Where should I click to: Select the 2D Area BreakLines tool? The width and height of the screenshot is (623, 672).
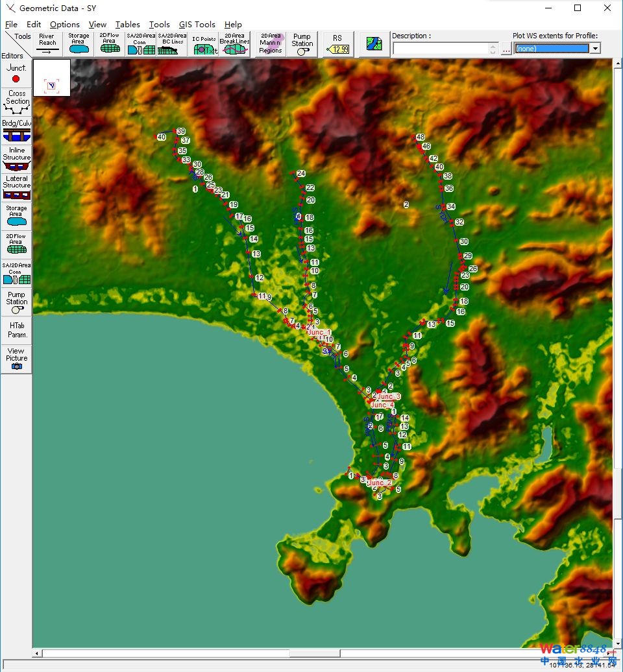[x=234, y=44]
